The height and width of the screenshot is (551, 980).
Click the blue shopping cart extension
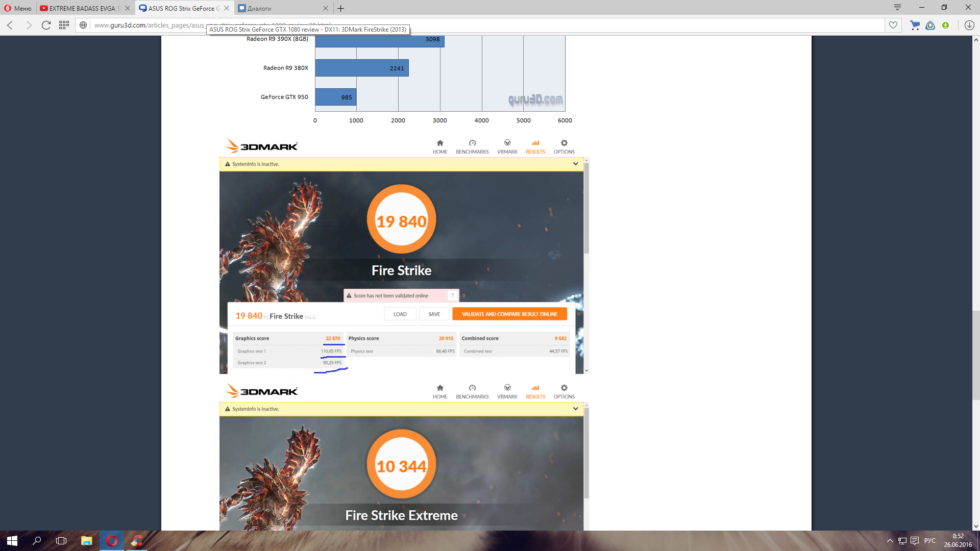(x=915, y=25)
